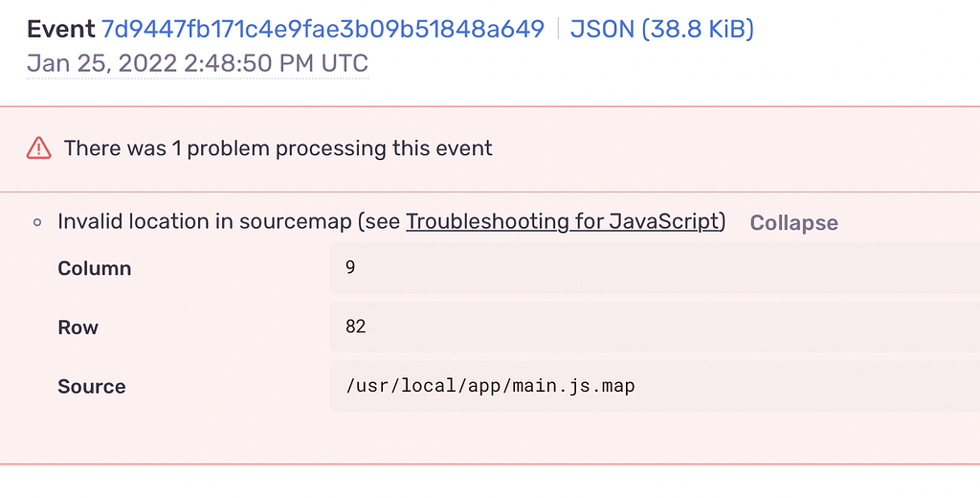Click the bold Event heading

pos(60,29)
